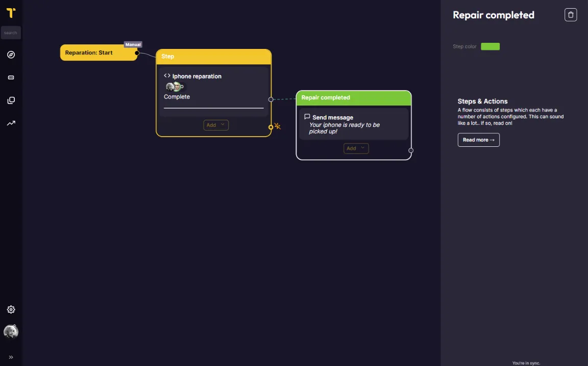Viewport: 588px width, 366px height.
Task: Click the 'Your iphone is ready' message text
Action: pos(344,128)
